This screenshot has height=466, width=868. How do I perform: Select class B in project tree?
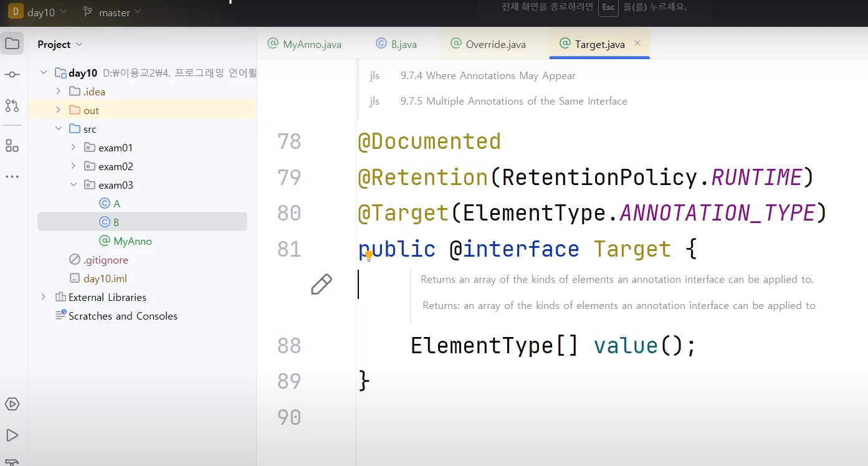(x=142, y=222)
